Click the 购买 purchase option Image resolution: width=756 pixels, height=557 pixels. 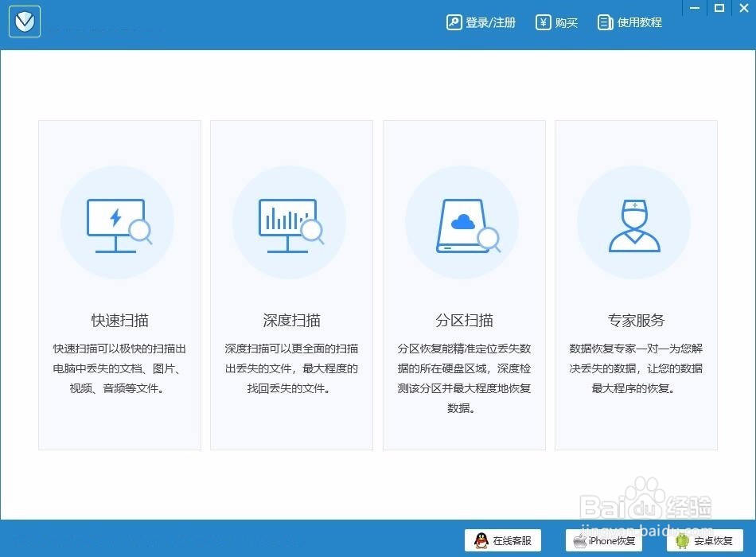[x=567, y=22]
